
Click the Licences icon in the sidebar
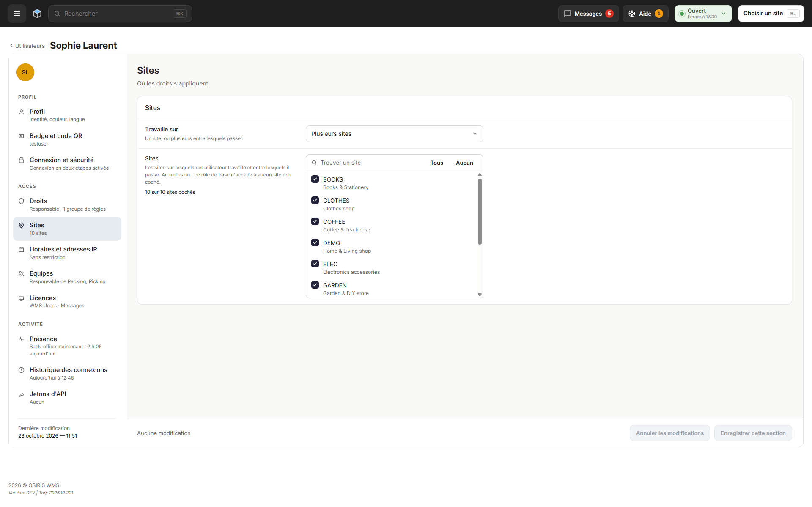(x=21, y=298)
